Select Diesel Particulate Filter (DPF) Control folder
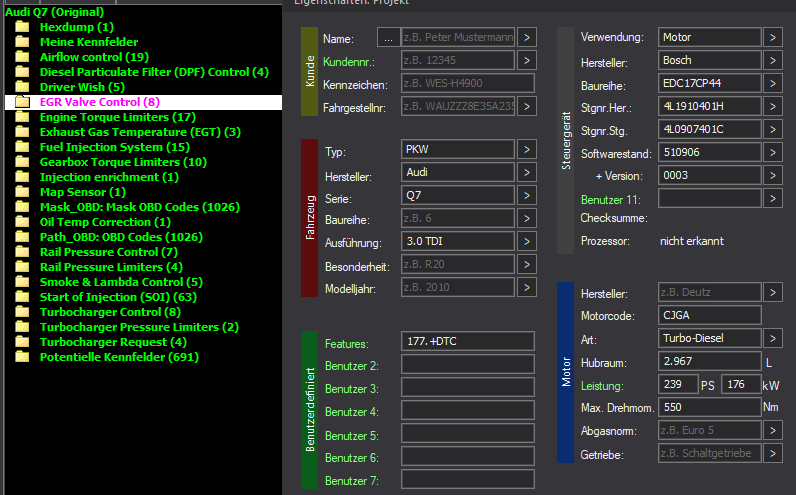This screenshot has height=495, width=796. pos(154,72)
